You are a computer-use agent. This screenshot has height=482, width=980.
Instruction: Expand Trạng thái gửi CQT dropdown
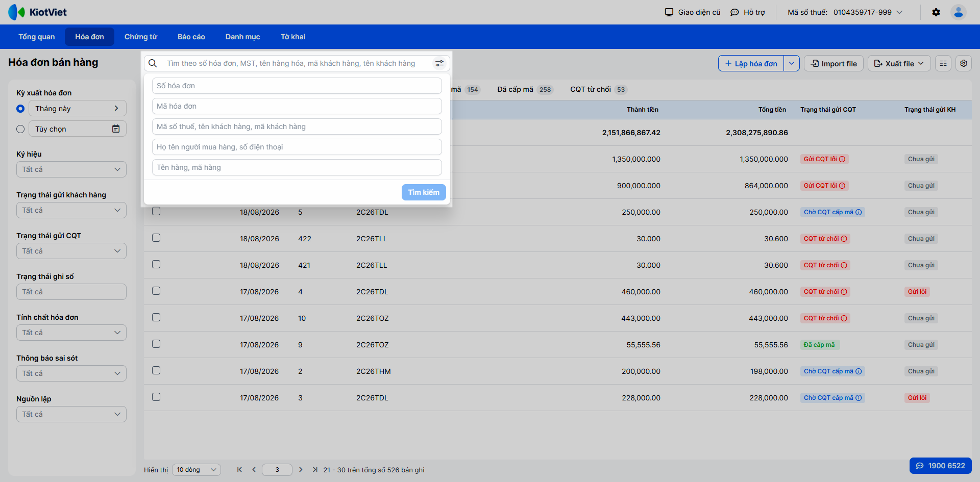pos(71,251)
